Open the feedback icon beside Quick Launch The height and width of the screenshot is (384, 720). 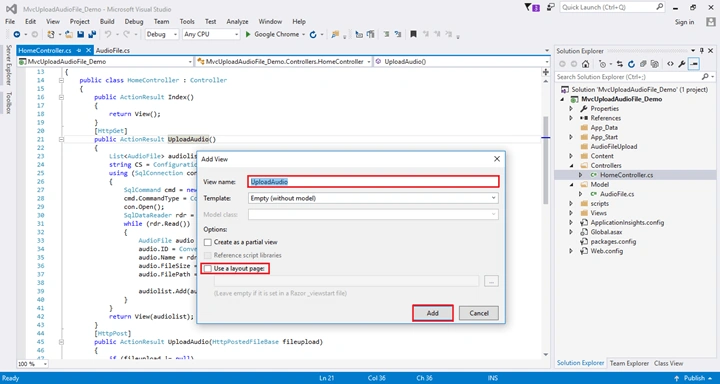tap(550, 7)
